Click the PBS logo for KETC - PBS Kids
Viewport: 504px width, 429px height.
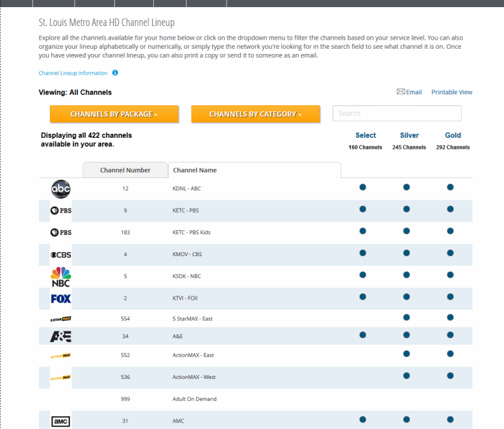pyautogui.click(x=60, y=232)
